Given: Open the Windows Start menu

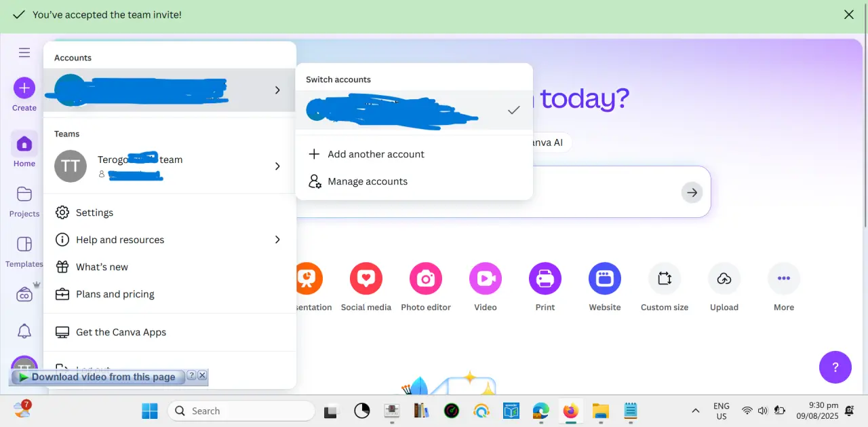Looking at the screenshot, I should (x=149, y=411).
